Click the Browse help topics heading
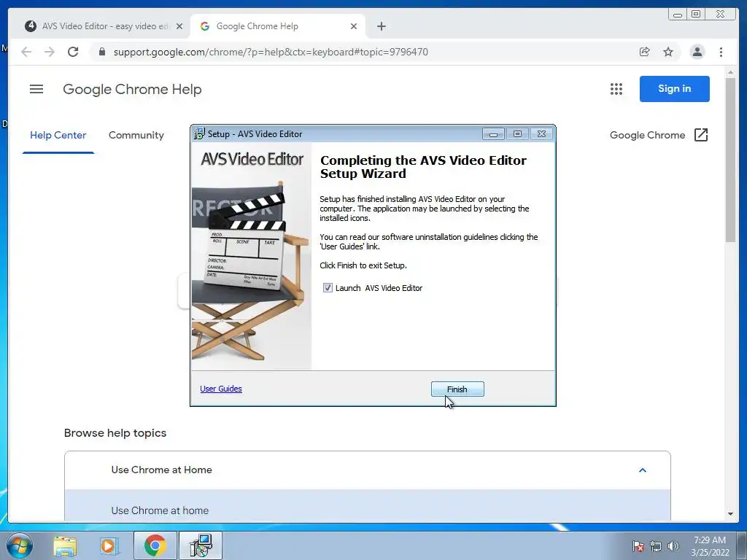 pyautogui.click(x=115, y=433)
